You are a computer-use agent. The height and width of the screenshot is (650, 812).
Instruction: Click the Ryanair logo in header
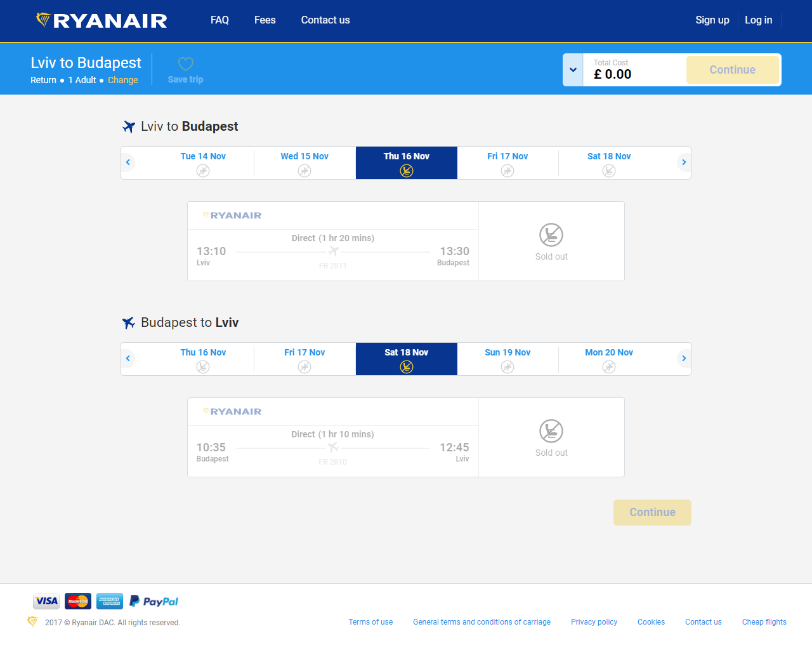tap(101, 20)
